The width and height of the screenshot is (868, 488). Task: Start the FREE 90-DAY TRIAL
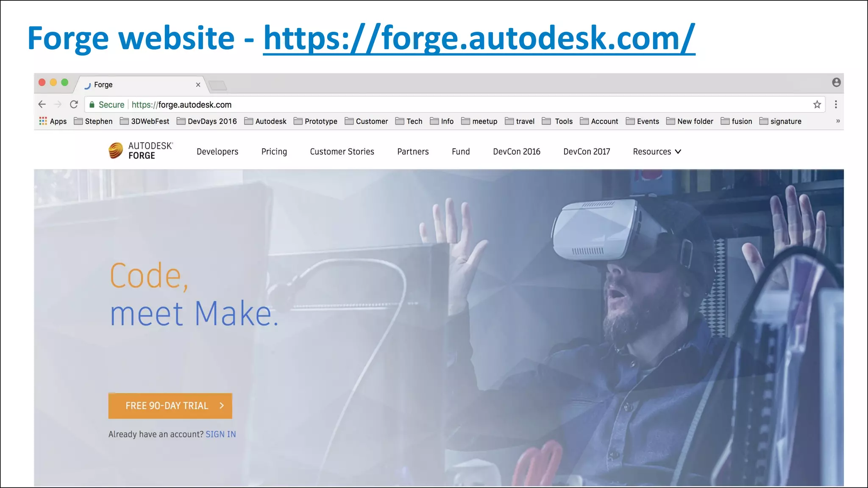[170, 406]
